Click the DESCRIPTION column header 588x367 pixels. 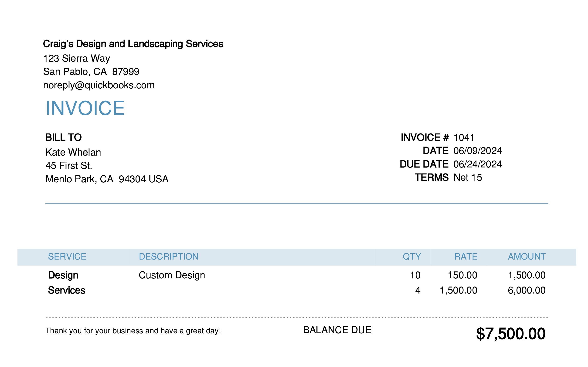(169, 257)
